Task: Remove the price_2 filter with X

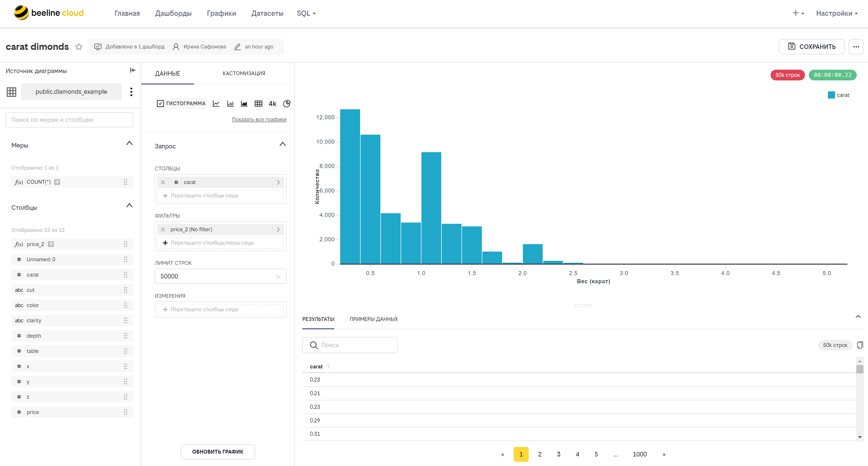Action: pos(163,229)
